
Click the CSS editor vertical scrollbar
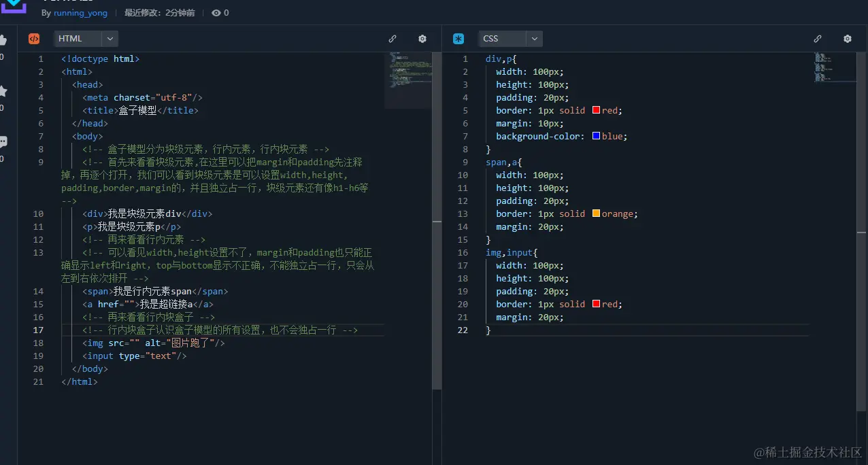coord(862,232)
